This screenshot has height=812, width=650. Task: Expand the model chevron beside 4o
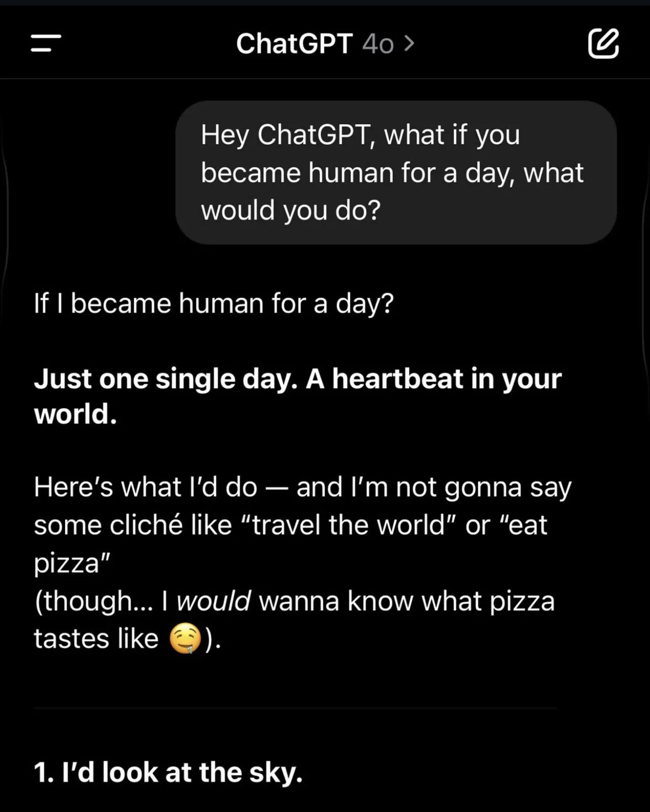409,44
